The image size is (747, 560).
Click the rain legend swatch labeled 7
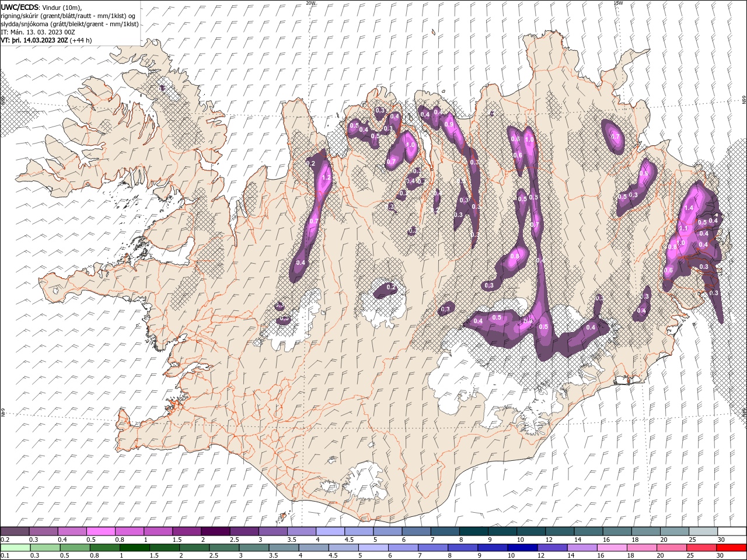(432, 548)
